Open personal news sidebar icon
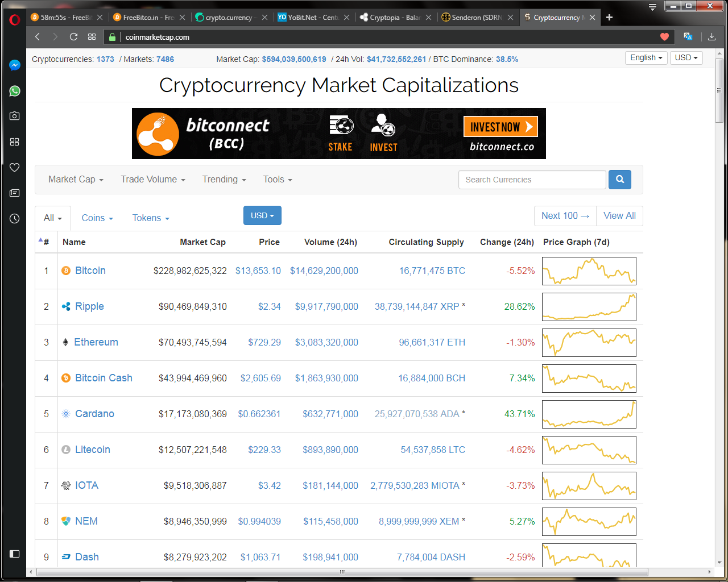Image resolution: width=728 pixels, height=582 pixels. pyautogui.click(x=15, y=193)
